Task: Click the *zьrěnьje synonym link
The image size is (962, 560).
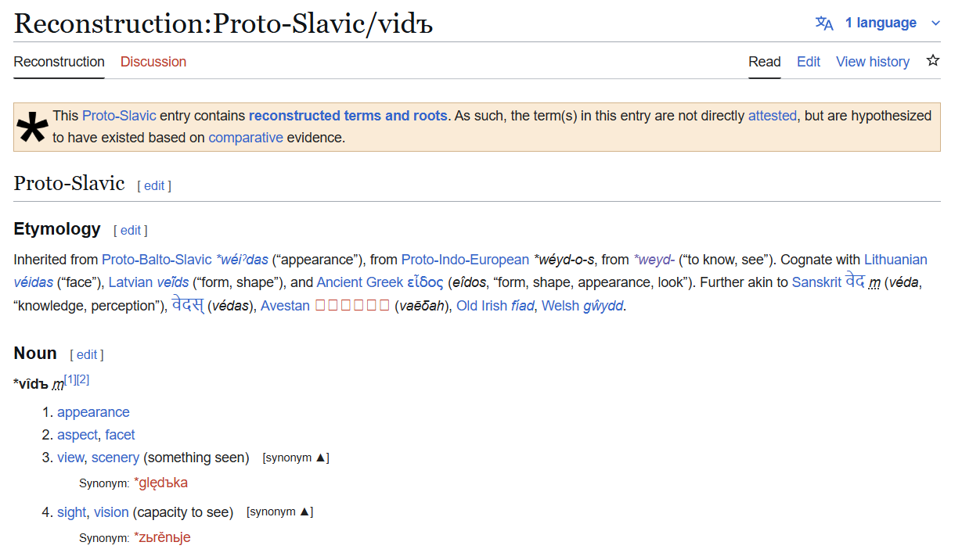Action: pyautogui.click(x=162, y=537)
